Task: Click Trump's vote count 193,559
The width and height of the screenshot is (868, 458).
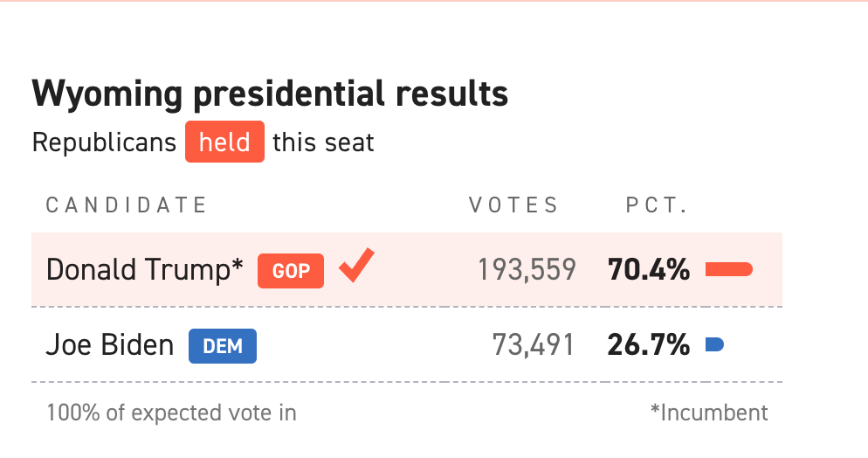Action: (x=527, y=270)
